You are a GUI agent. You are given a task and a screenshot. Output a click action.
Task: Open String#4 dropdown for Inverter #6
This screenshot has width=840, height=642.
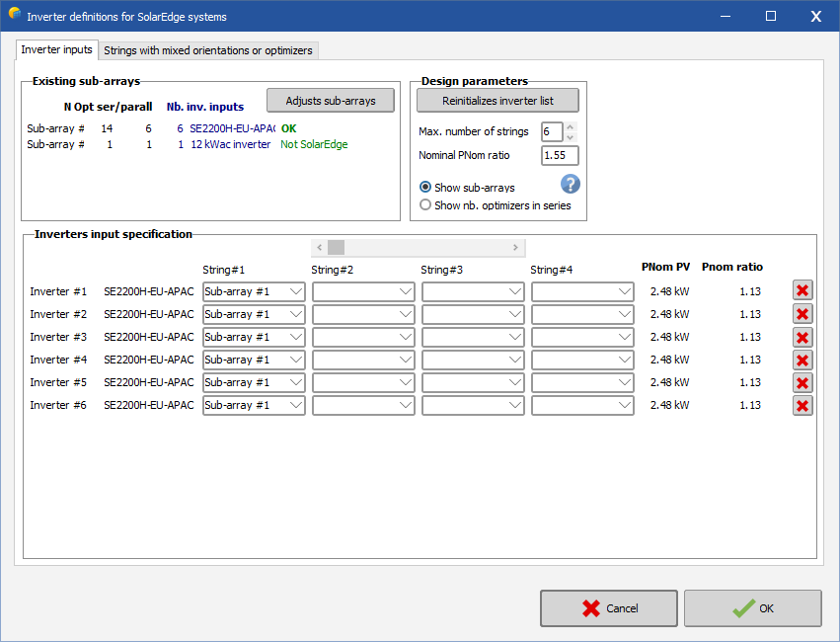coord(582,405)
